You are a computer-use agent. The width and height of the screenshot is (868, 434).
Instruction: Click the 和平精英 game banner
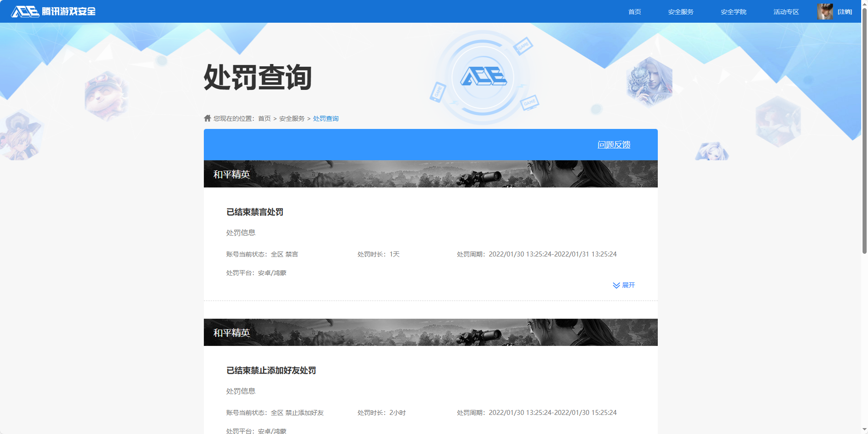[430, 173]
